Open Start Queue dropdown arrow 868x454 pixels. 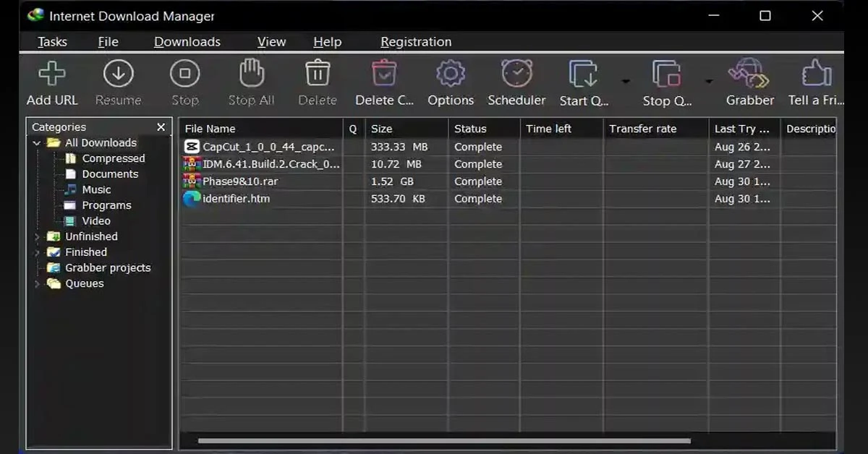coord(626,81)
